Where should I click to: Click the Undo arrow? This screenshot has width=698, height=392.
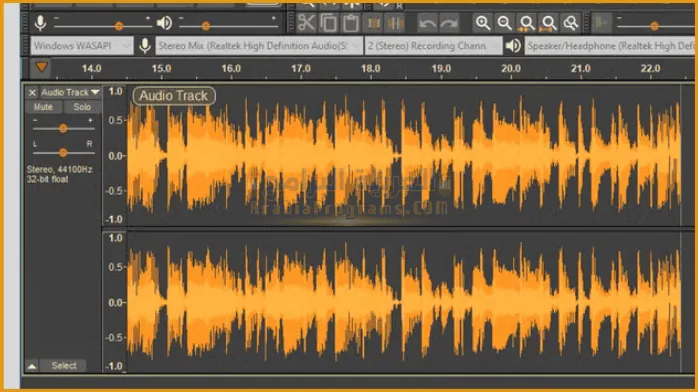[427, 23]
